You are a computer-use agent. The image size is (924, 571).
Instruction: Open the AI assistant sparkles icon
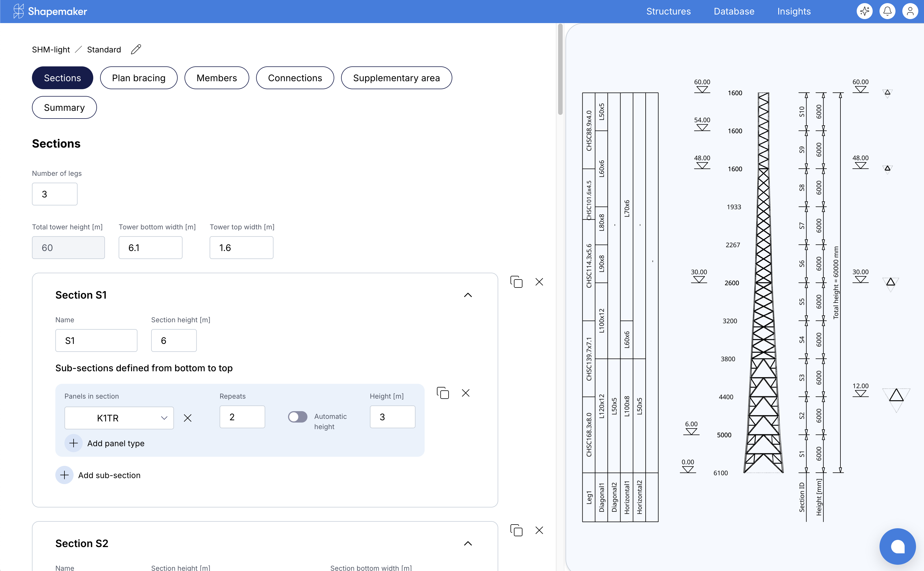pos(865,11)
